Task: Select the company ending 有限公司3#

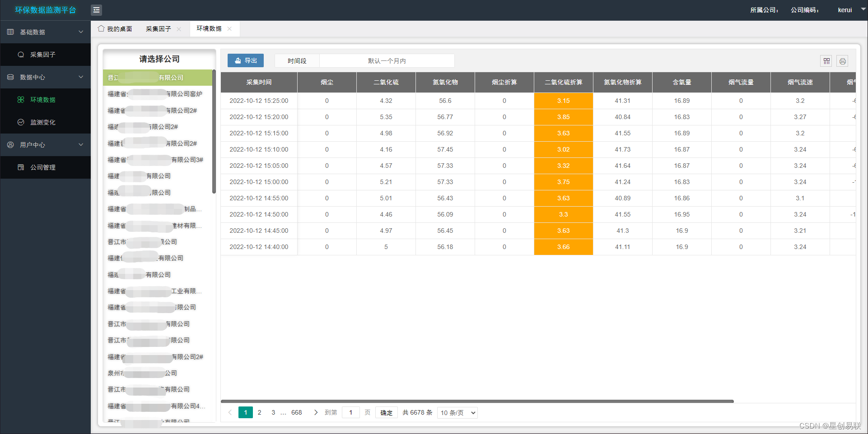Action: 157,160
